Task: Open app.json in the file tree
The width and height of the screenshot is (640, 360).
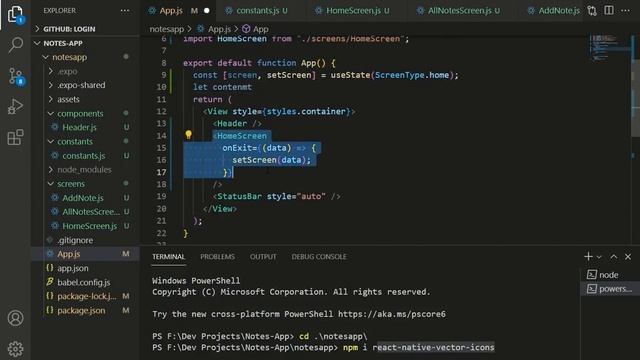Action: (86, 268)
